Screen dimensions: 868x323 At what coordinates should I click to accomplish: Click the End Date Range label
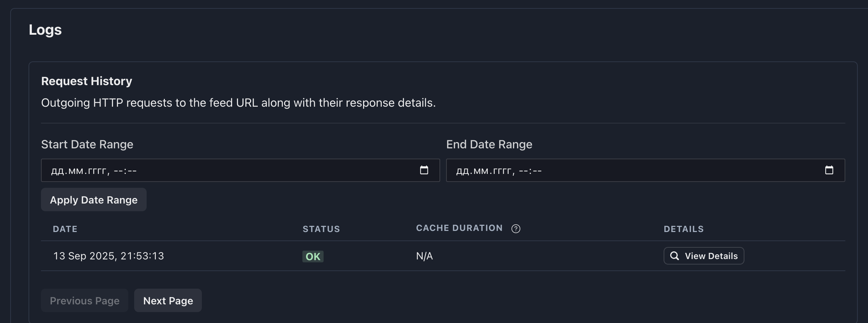point(489,144)
